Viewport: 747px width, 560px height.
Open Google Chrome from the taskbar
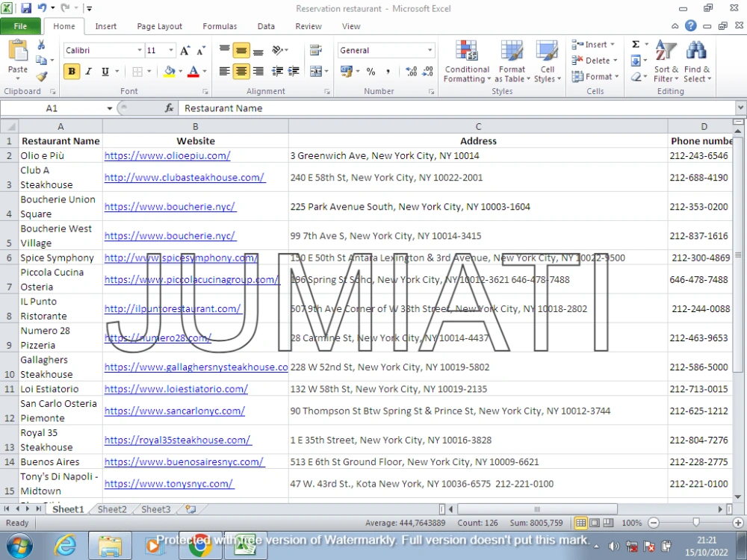(x=200, y=546)
